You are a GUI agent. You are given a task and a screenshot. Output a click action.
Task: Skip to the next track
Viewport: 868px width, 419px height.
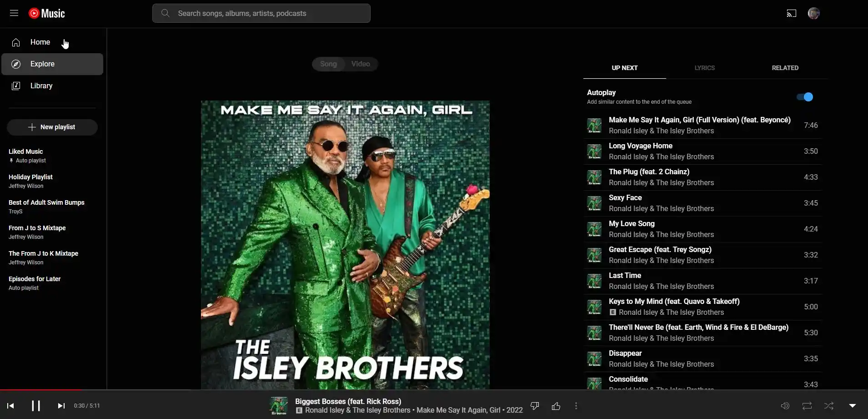tap(61, 406)
